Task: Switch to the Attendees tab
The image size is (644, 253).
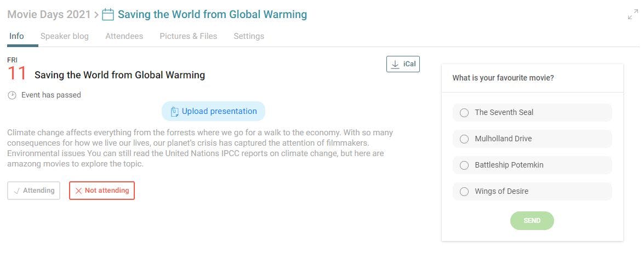Action: tap(124, 36)
